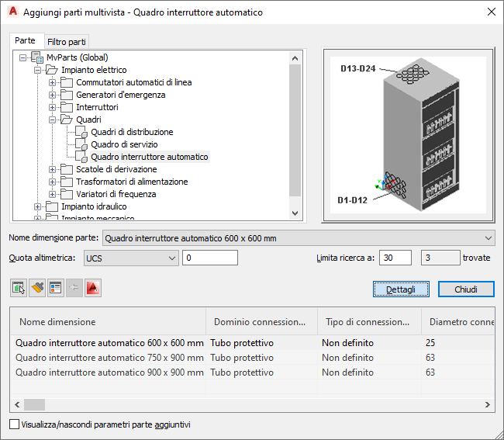The width and height of the screenshot is (504, 440).
Task: Click Non definito in the 900 x 900 row
Action: pyautogui.click(x=347, y=372)
